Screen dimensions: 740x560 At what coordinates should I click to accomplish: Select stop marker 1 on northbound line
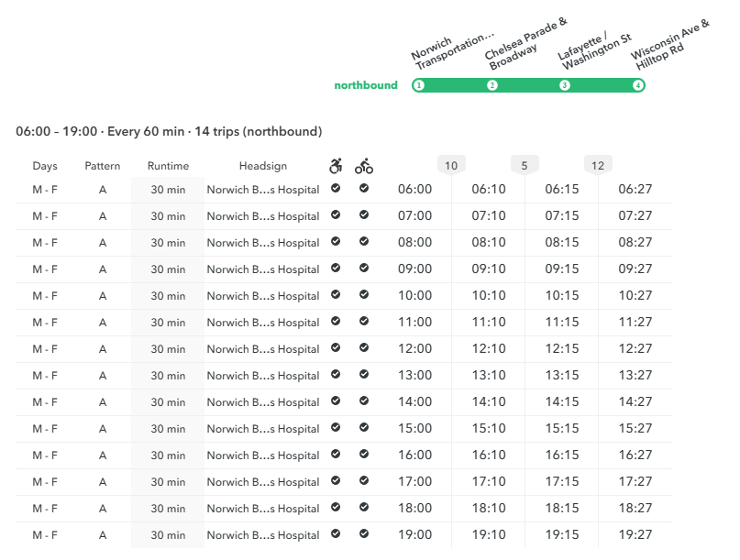point(419,85)
